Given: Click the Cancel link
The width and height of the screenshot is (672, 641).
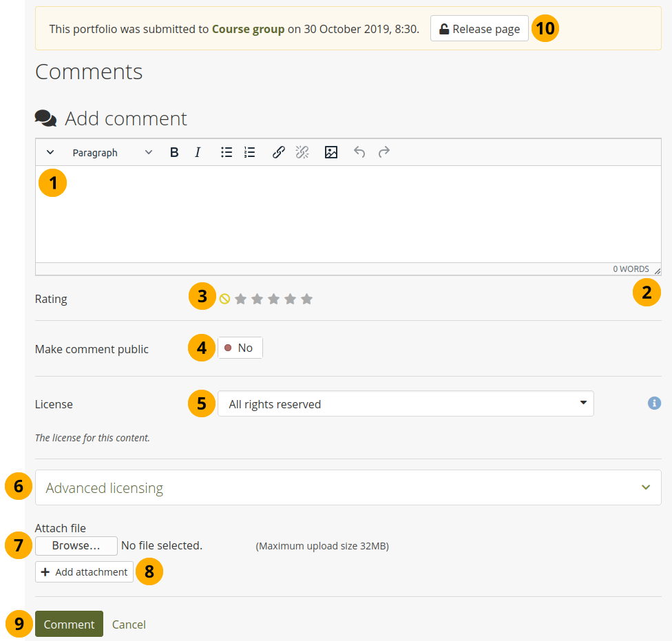Looking at the screenshot, I should 129,624.
